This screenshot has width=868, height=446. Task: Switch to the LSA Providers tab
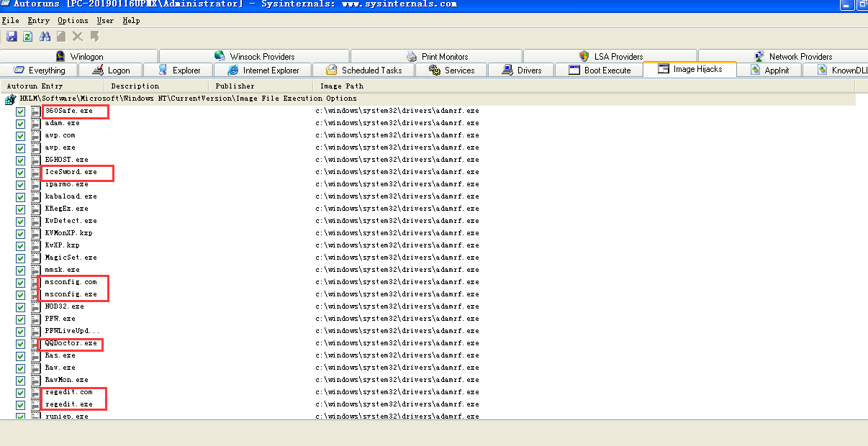click(x=610, y=56)
